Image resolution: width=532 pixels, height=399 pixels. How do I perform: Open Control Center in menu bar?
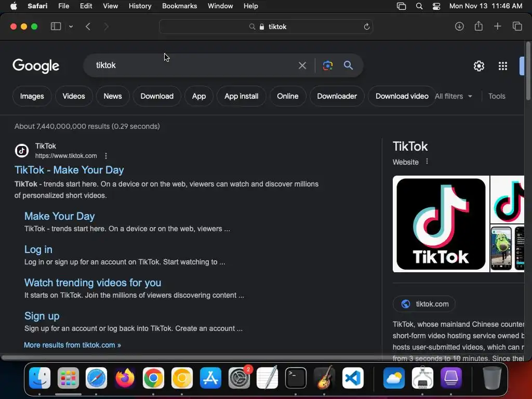(436, 6)
